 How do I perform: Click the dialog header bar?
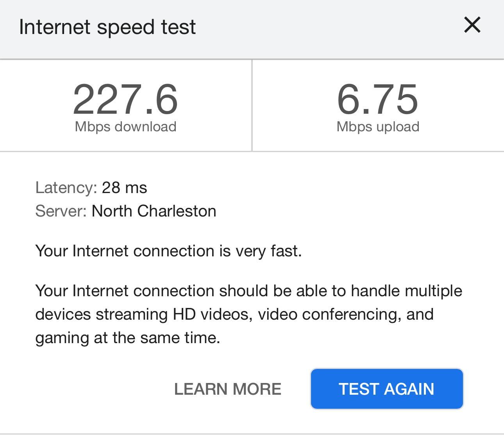[252, 29]
